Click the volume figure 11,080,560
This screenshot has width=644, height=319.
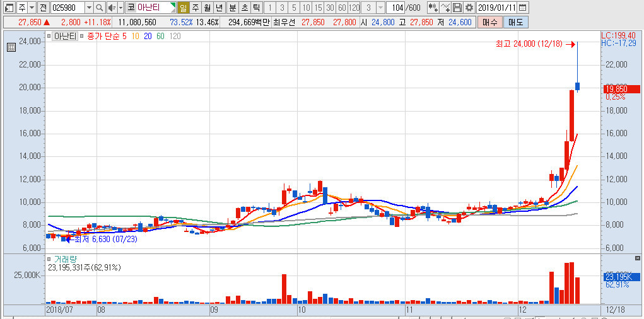137,22
